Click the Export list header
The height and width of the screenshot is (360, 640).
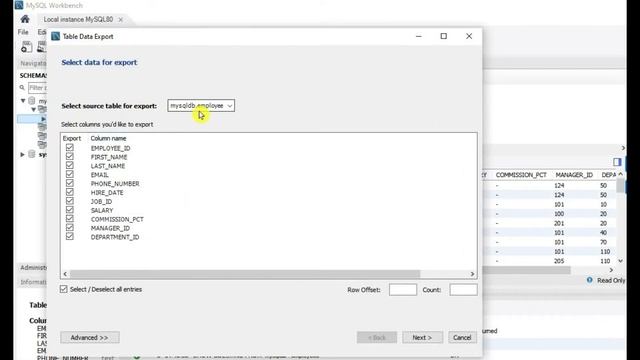click(x=72, y=138)
